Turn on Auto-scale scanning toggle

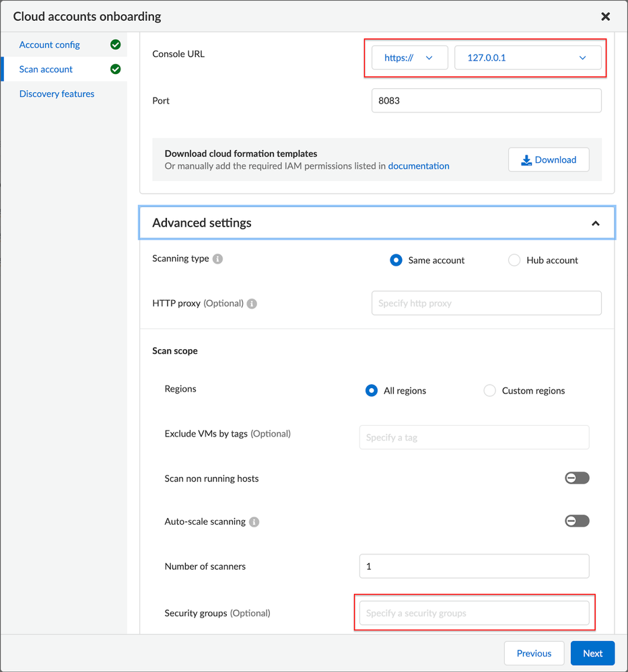pyautogui.click(x=577, y=521)
